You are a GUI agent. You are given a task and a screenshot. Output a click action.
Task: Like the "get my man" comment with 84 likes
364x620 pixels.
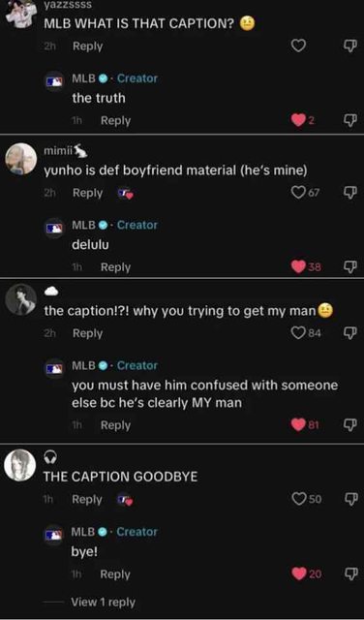pos(298,333)
